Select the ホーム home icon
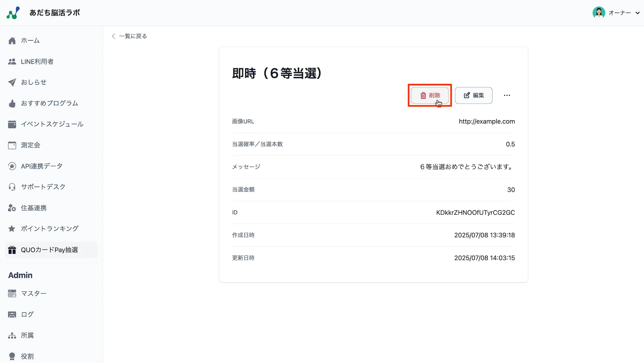This screenshot has width=644, height=363. [12, 40]
